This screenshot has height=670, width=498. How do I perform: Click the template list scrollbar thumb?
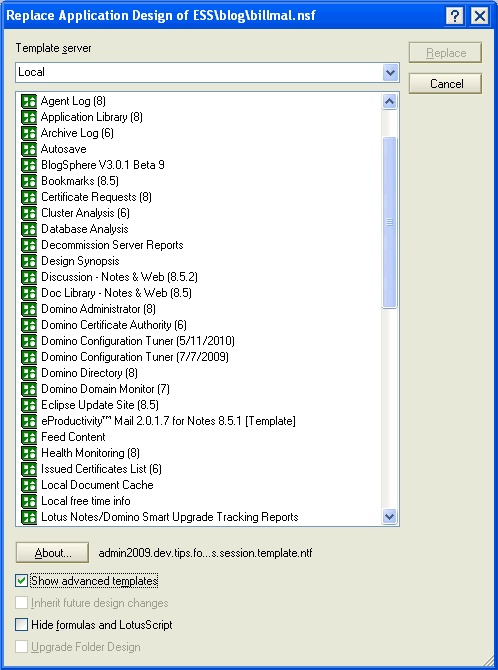point(390,222)
